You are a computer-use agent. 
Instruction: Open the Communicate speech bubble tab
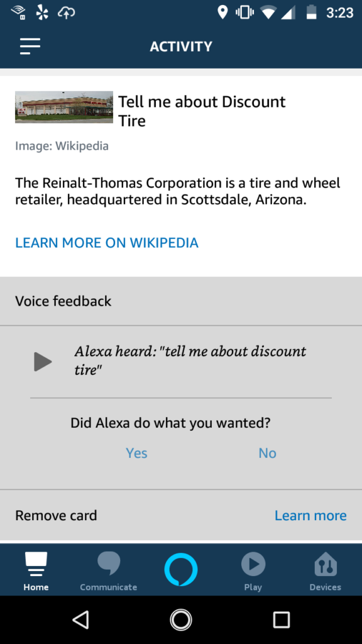109,571
